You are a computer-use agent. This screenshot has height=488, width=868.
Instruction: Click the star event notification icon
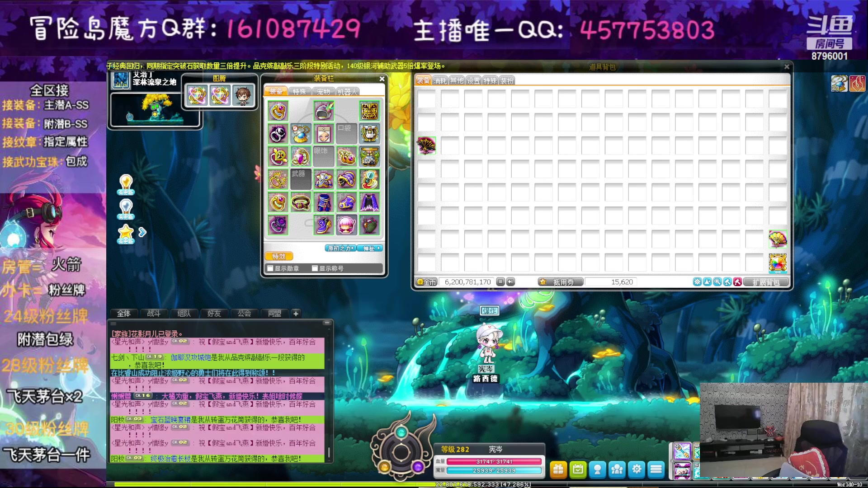(126, 234)
